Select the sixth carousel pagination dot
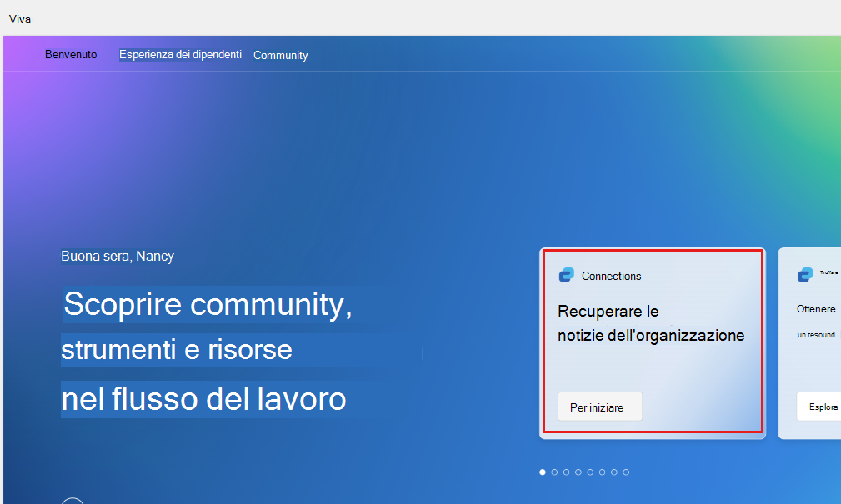 (x=603, y=472)
